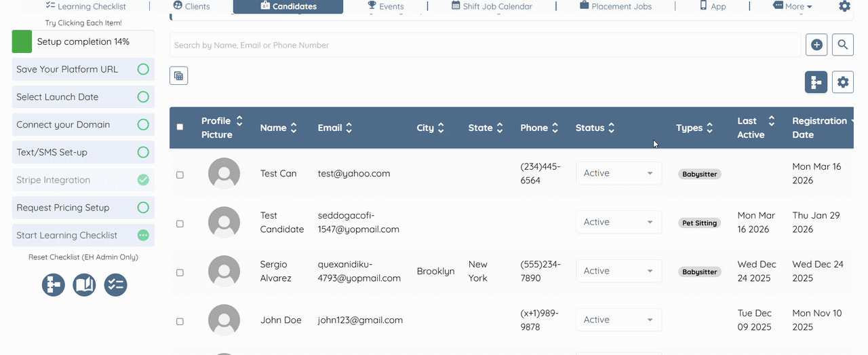Open Test Candidate's Active status dropdown
The height and width of the screenshot is (355, 868).
click(618, 222)
